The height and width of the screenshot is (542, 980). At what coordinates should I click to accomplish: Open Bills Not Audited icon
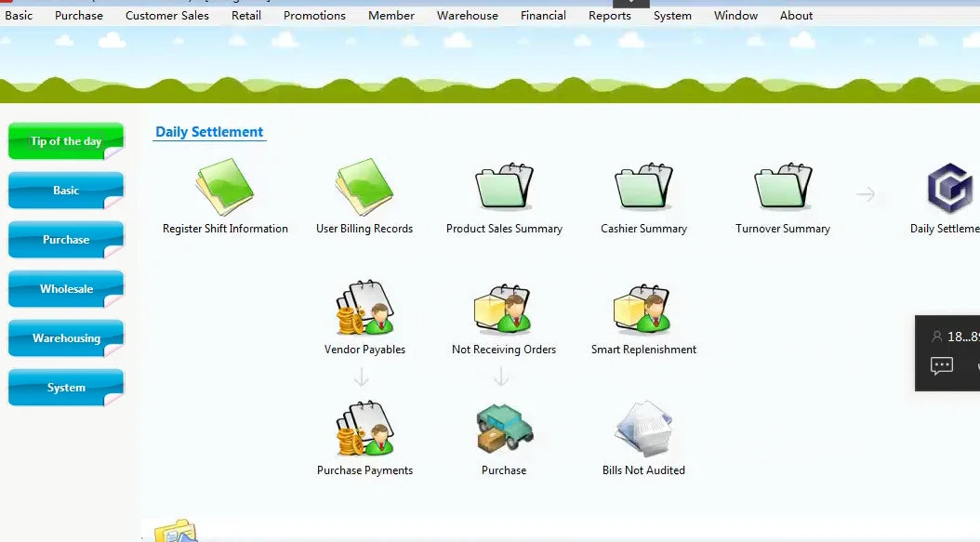tap(643, 429)
